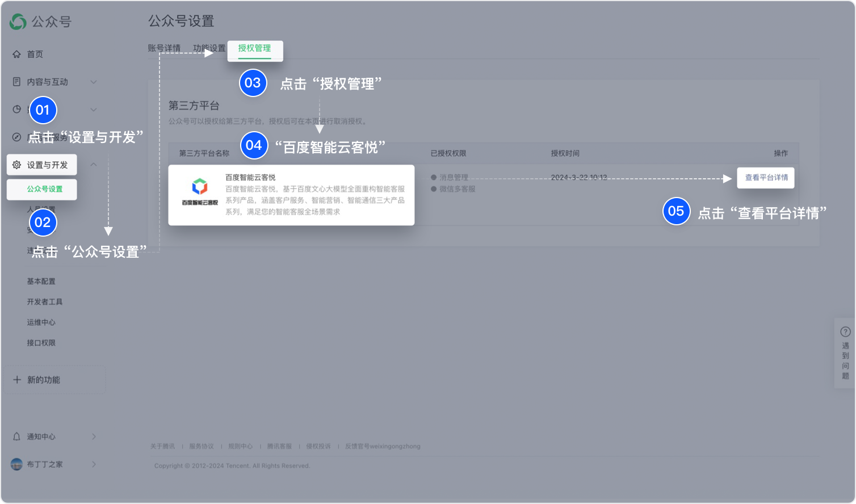The height and width of the screenshot is (504, 856).
Task: Click the 遇到问题 help panel
Action: (845, 353)
